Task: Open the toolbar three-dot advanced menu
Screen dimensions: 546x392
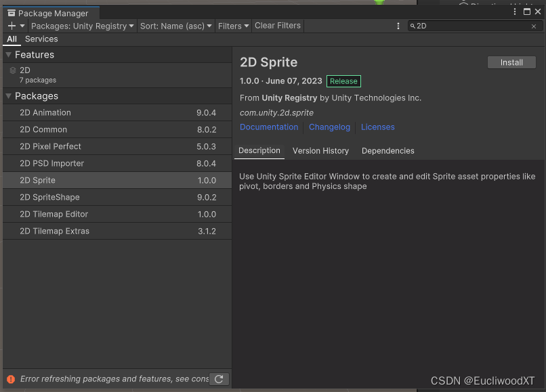Action: coord(398,26)
